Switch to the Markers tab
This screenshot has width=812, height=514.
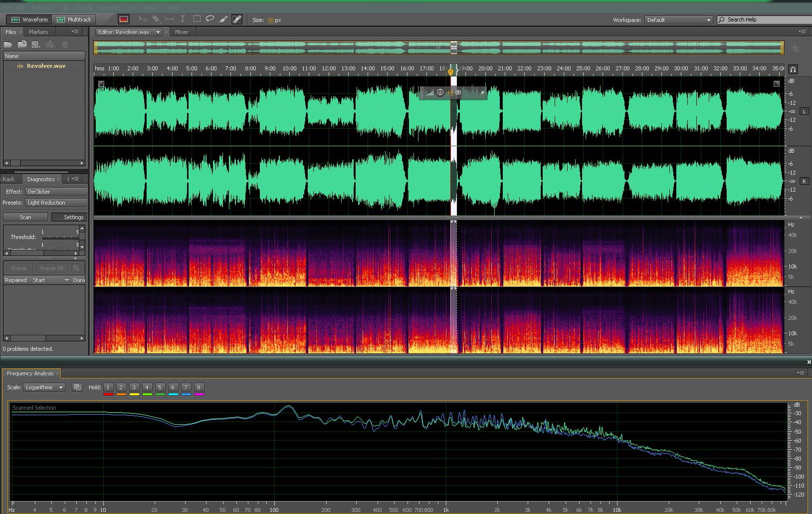click(38, 32)
